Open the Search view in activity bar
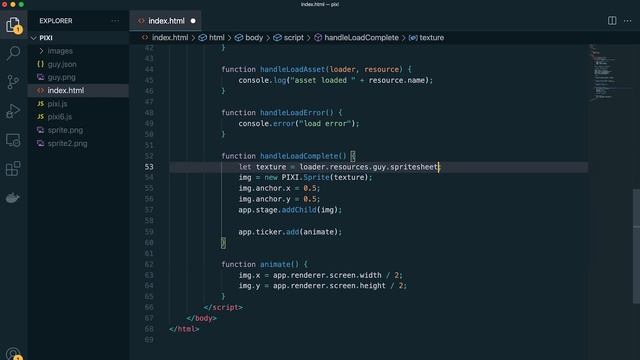Image resolution: width=640 pixels, height=360 pixels. click(13, 53)
